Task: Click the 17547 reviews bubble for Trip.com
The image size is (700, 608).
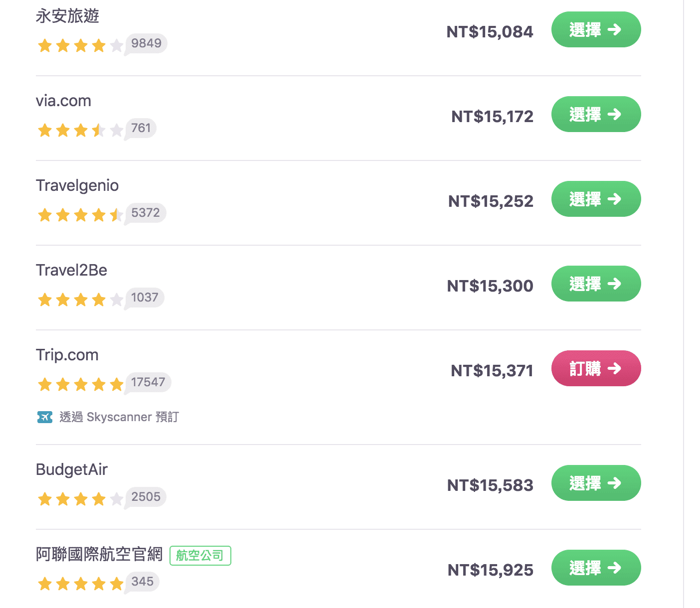Action: (148, 383)
